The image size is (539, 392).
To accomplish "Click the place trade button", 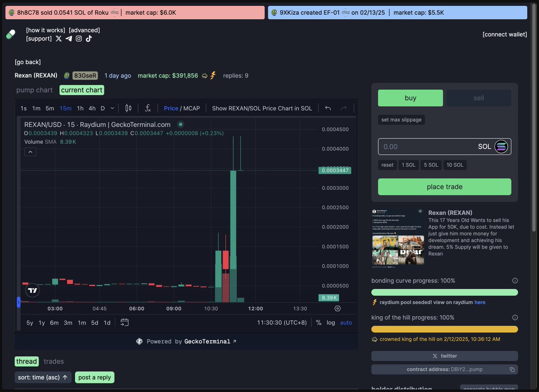I will 445,187.
